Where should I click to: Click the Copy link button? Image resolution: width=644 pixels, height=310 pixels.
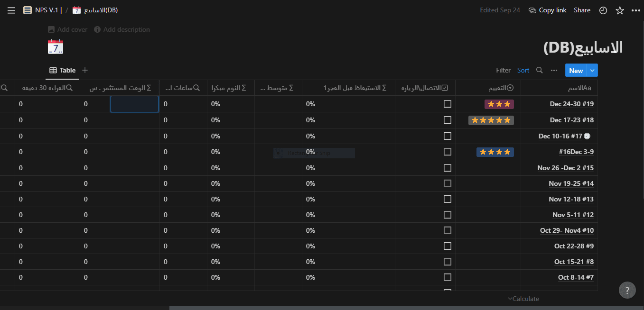547,10
